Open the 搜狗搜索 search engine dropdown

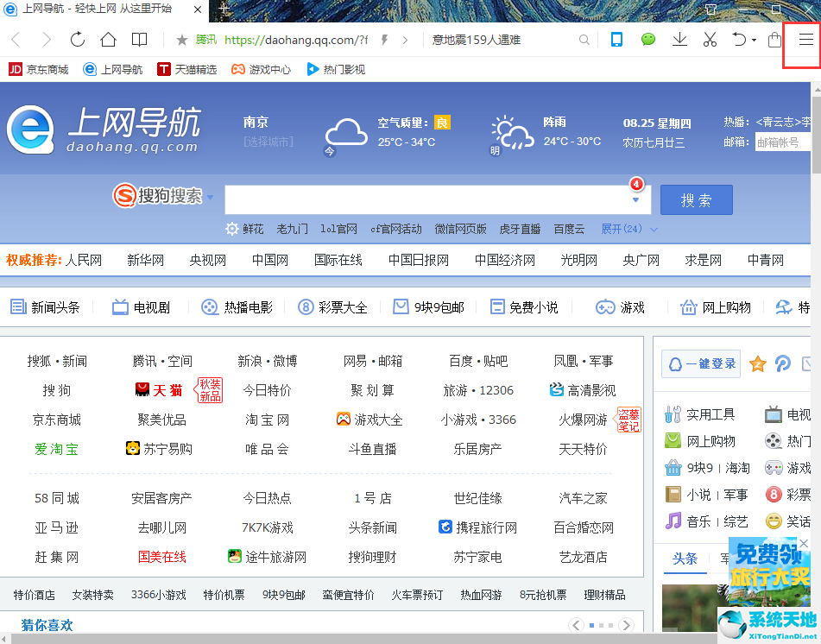click(x=211, y=198)
